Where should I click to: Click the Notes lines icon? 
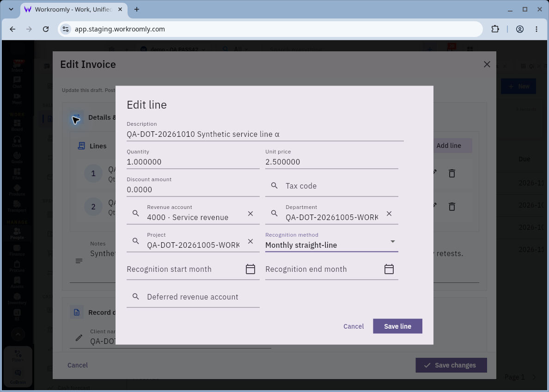tap(79, 261)
